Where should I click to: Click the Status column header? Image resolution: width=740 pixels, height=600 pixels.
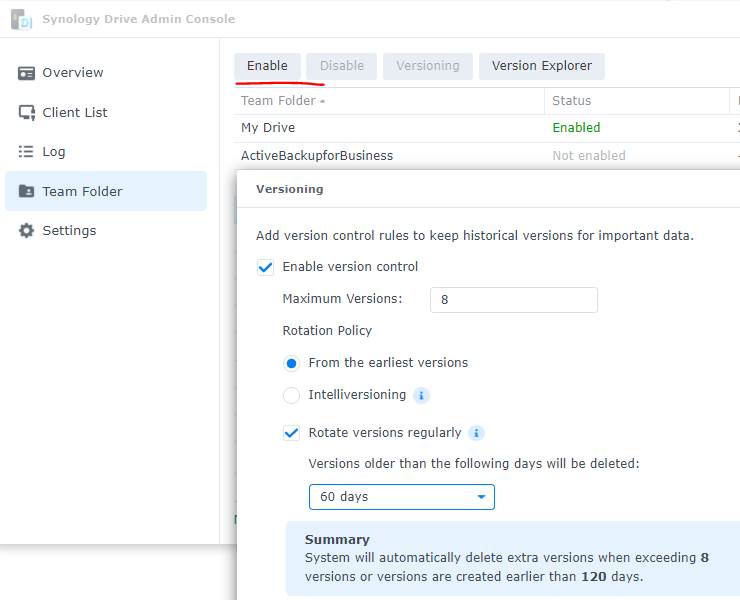tap(637, 101)
